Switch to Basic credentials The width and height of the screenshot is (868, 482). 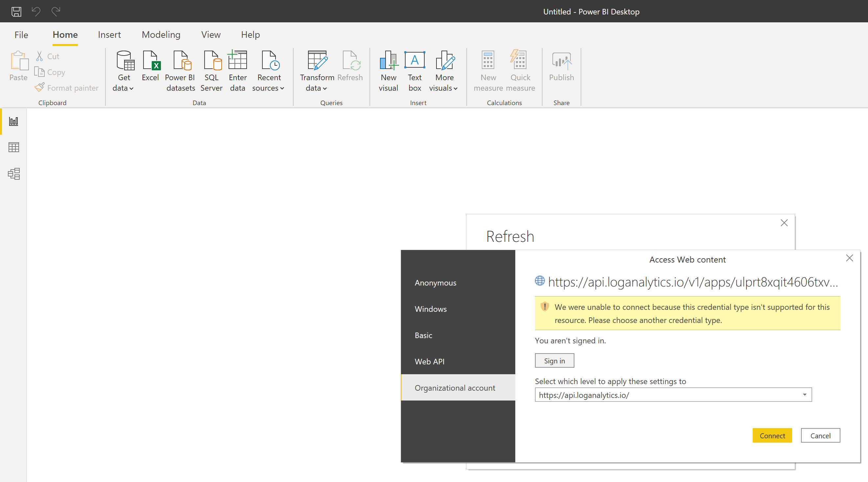[x=423, y=335]
